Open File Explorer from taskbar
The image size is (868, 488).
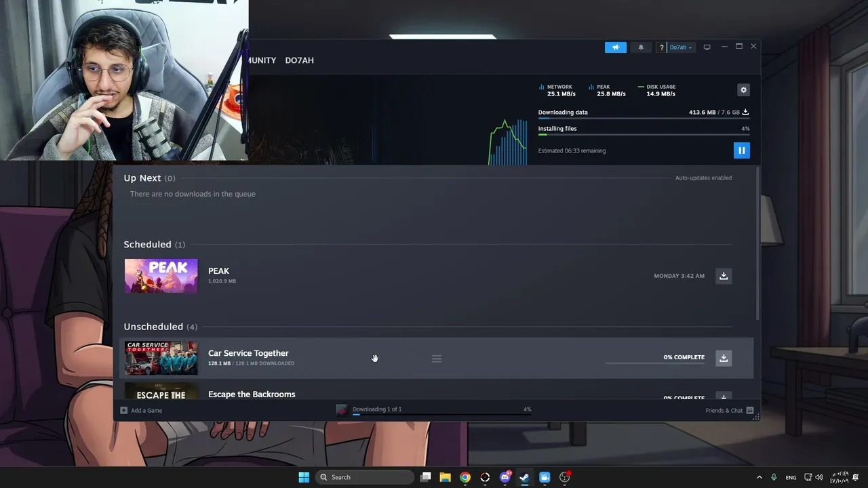pos(445,477)
